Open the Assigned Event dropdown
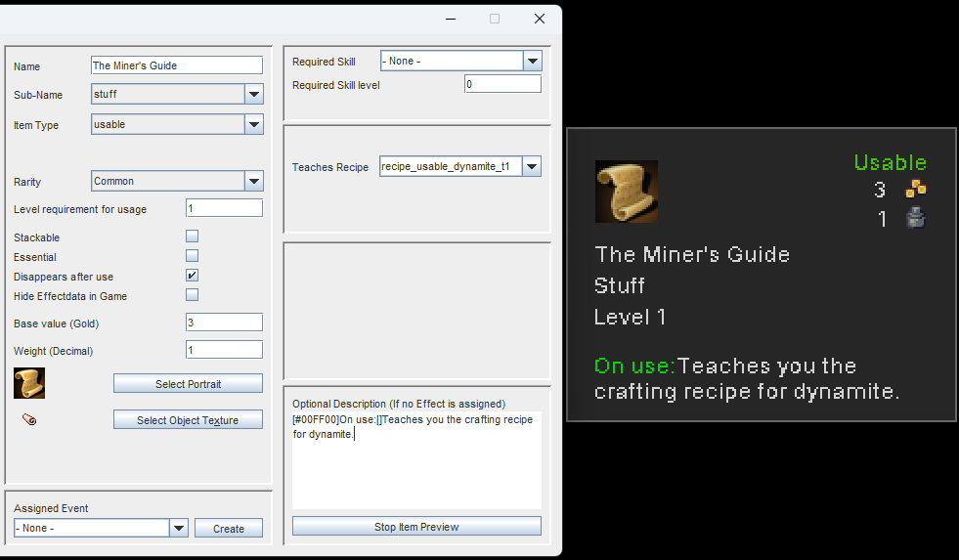 (179, 528)
